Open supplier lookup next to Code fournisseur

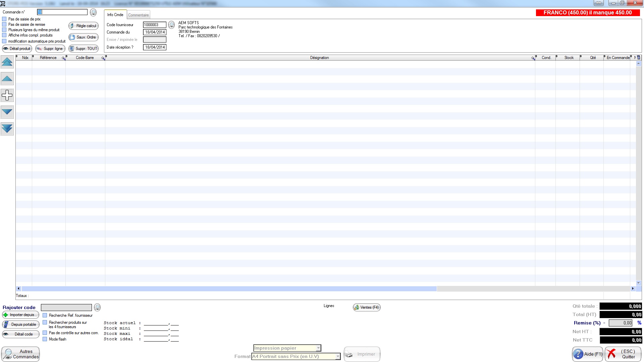[x=171, y=25]
